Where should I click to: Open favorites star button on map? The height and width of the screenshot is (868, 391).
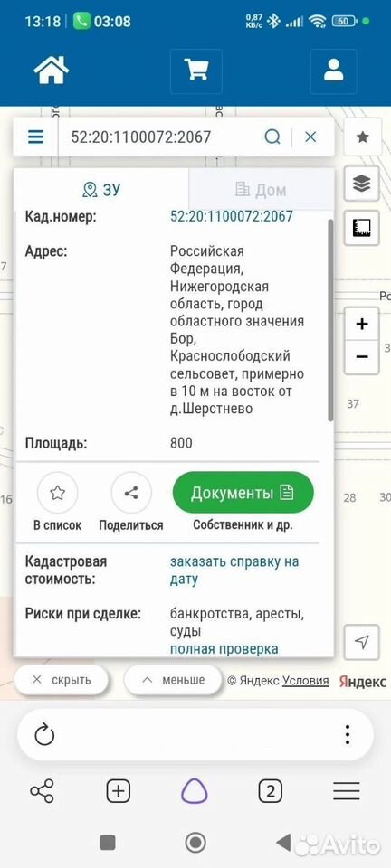click(x=362, y=137)
